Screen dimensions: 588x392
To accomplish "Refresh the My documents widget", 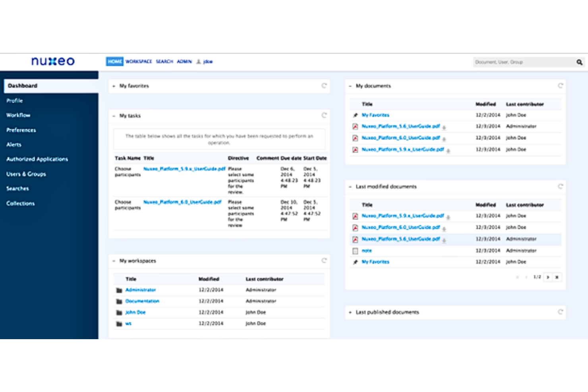I will pyautogui.click(x=560, y=86).
